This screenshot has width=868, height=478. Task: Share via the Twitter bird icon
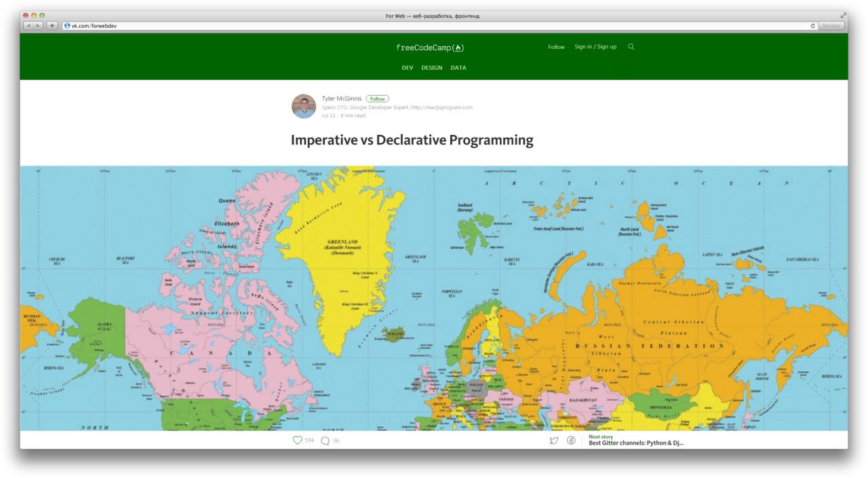click(554, 441)
